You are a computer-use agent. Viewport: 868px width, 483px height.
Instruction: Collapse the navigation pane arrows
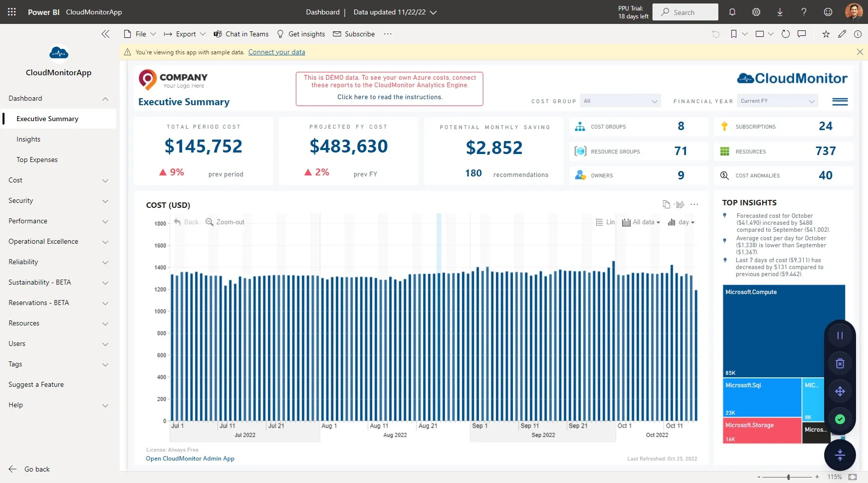tap(105, 34)
